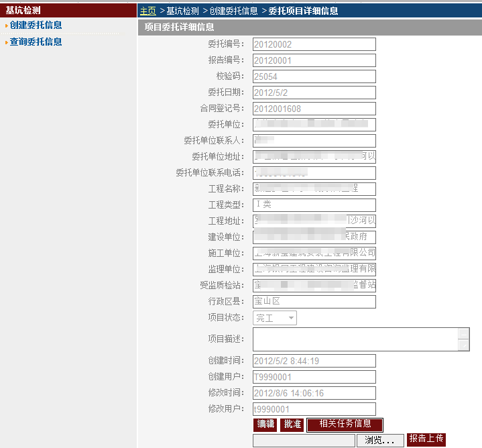Open 查询委托信息 in the sidebar
This screenshot has height=448, width=482.
[36, 42]
